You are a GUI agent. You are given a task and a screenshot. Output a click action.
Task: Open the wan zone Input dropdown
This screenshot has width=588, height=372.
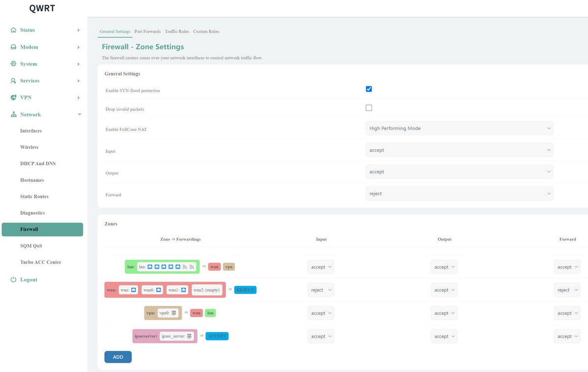[x=321, y=290]
